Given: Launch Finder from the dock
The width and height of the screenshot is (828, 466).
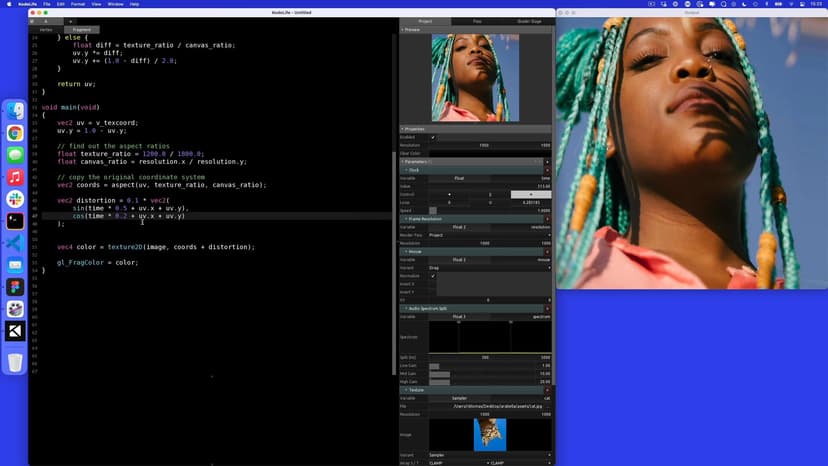Looking at the screenshot, I should (15, 111).
